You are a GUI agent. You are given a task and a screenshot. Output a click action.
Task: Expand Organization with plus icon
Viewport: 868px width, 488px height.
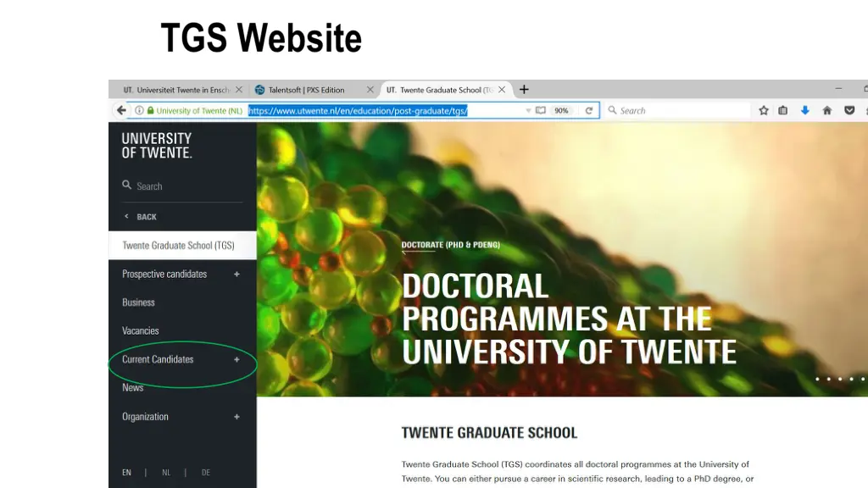click(236, 417)
